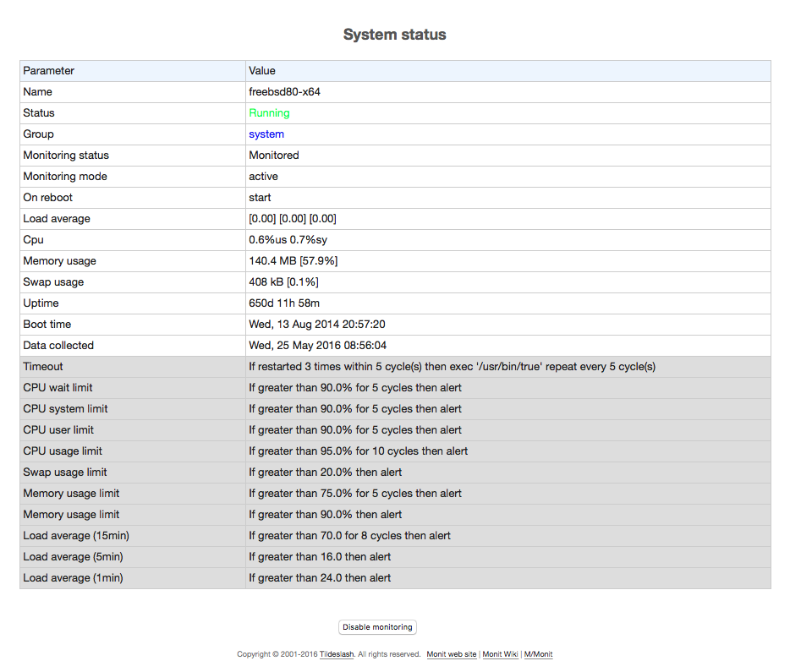Screen dimensions: 790x672
Task: Click the Boot time date value
Action: click(317, 325)
